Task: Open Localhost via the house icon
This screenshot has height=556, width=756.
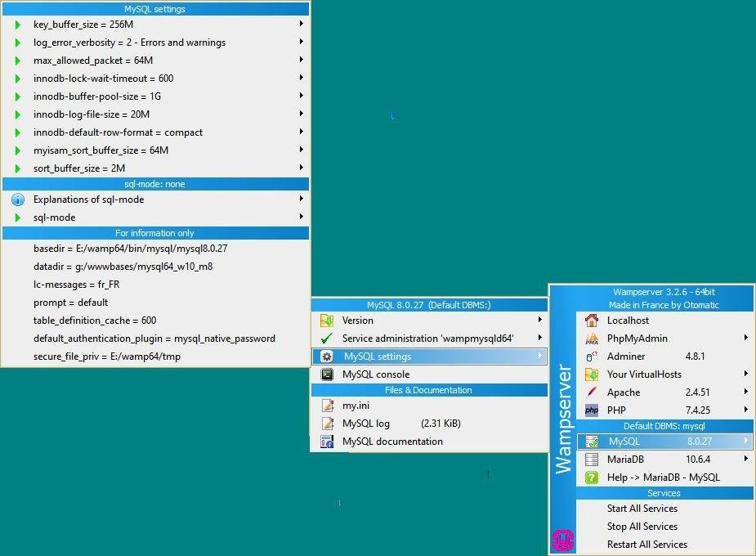Action: pos(592,321)
